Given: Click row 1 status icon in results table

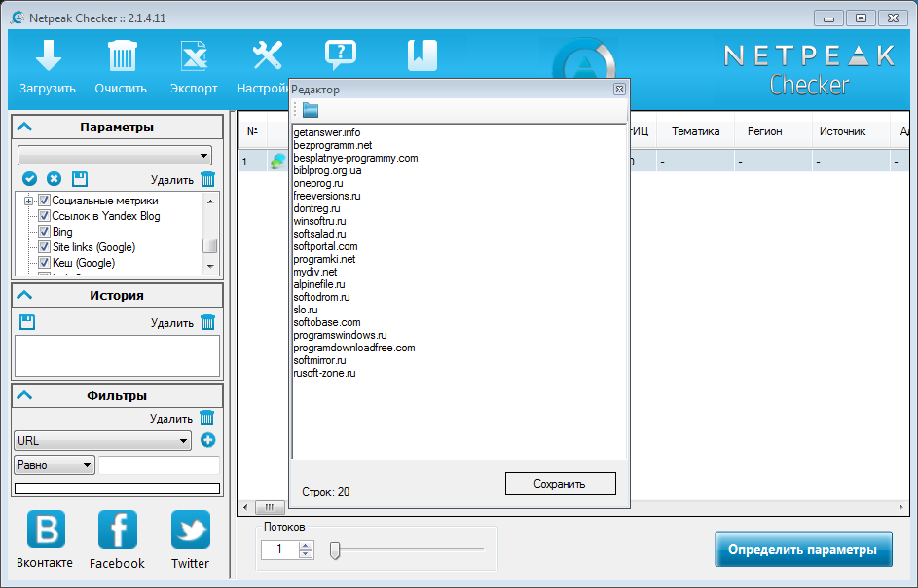Looking at the screenshot, I should pos(278,161).
